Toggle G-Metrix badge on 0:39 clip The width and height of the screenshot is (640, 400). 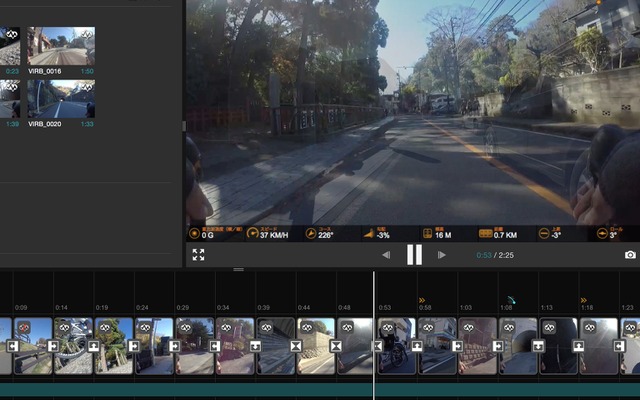[x=266, y=327]
